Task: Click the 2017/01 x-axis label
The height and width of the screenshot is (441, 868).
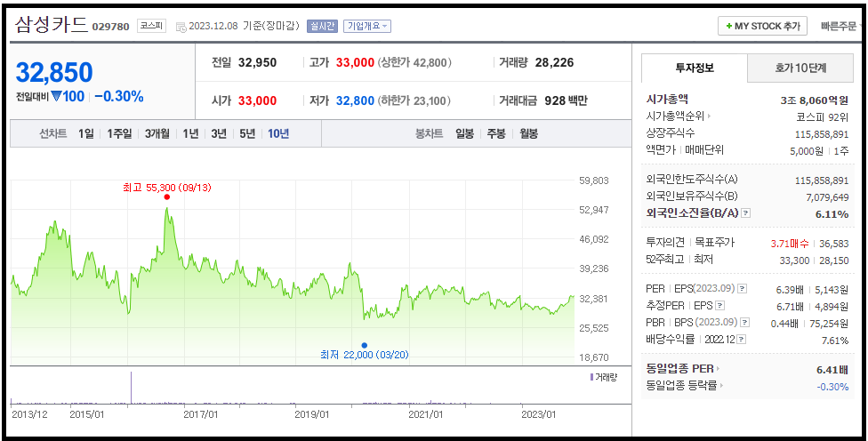Action: (x=201, y=414)
